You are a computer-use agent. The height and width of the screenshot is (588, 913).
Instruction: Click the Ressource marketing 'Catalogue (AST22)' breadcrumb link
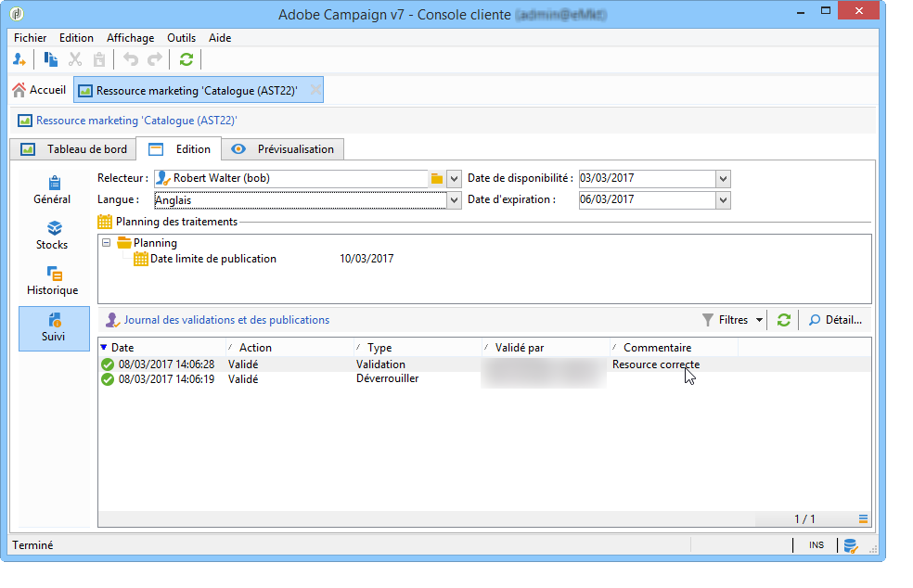136,121
